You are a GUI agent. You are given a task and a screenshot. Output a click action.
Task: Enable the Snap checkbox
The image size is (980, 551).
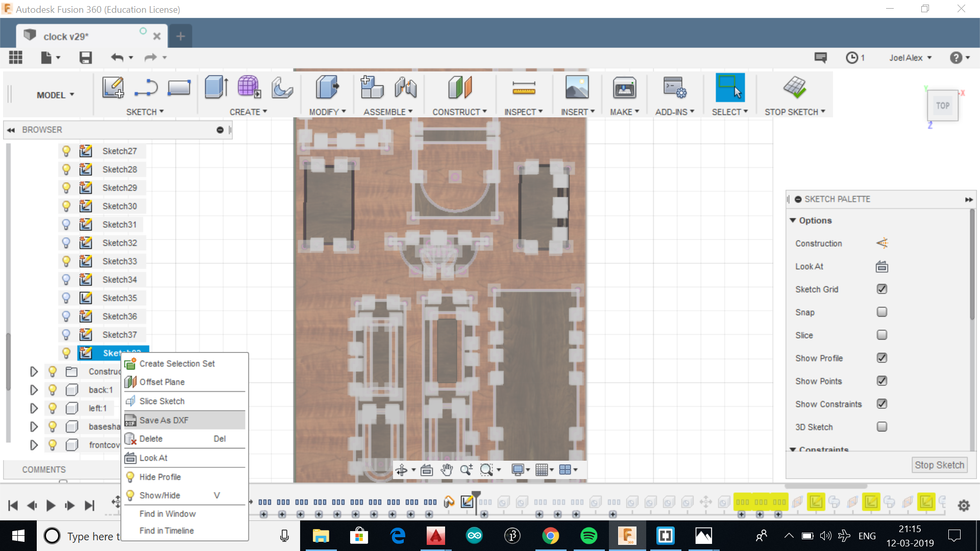[x=881, y=312]
